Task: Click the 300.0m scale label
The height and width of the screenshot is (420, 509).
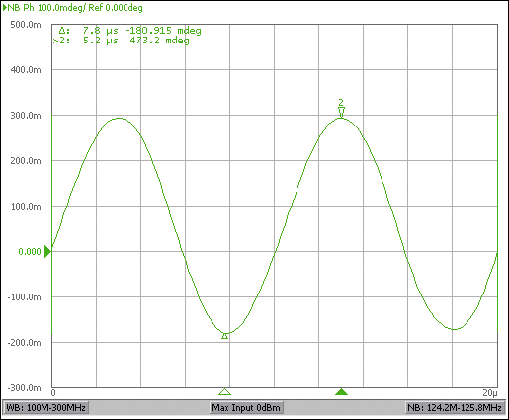Action: tap(26, 116)
